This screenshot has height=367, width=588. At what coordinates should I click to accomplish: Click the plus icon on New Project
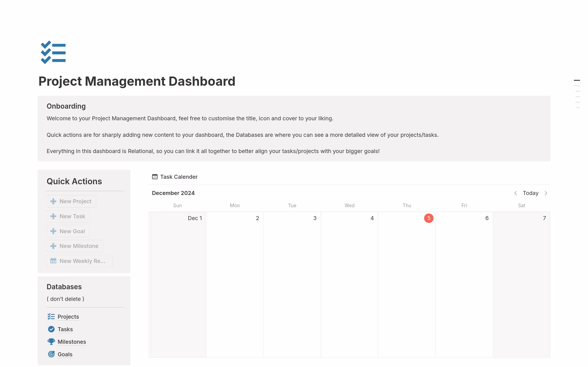pyautogui.click(x=53, y=201)
